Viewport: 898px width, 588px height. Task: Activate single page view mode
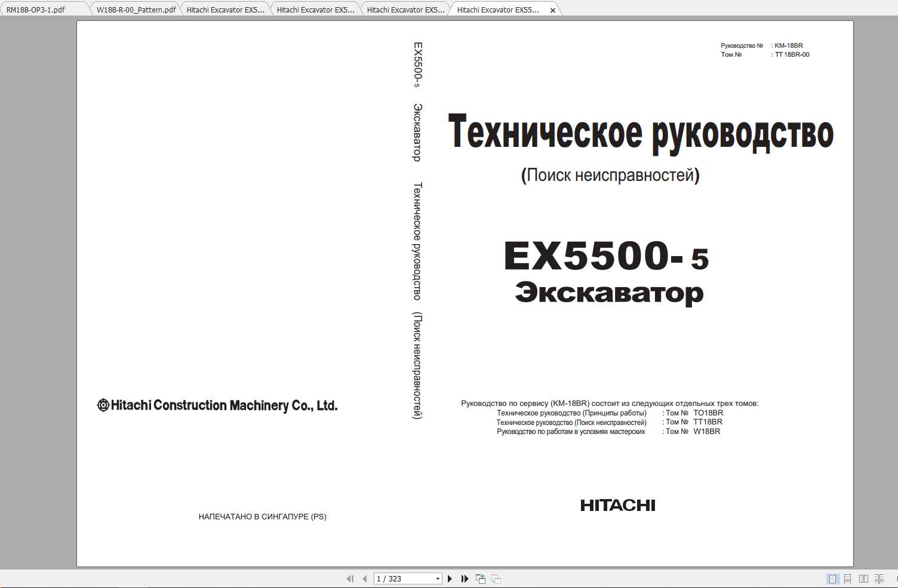click(831, 578)
